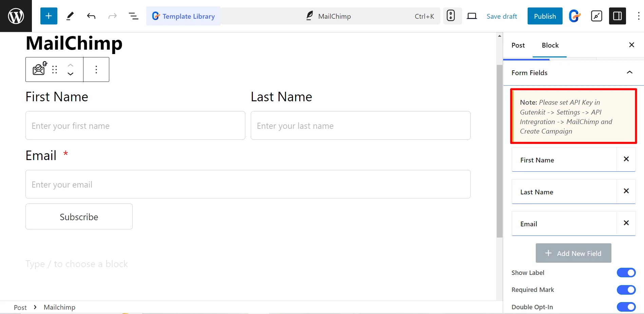Viewport: 644px width, 314px height.
Task: Move the block up
Action: [x=71, y=65]
